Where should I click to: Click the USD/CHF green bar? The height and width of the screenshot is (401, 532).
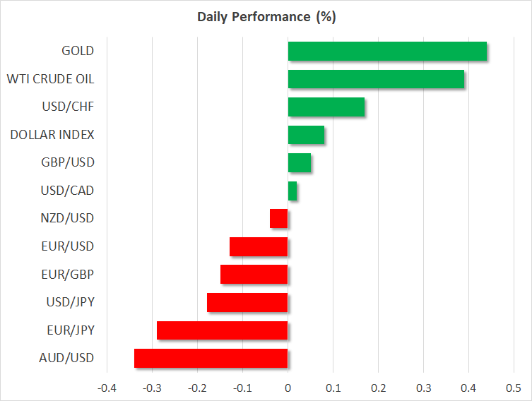326,107
